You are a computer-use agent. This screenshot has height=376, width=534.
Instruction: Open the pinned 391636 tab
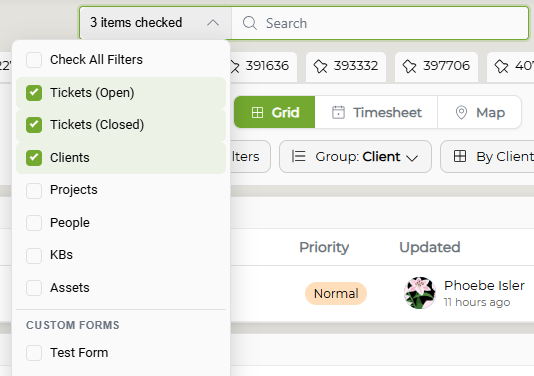(263, 67)
